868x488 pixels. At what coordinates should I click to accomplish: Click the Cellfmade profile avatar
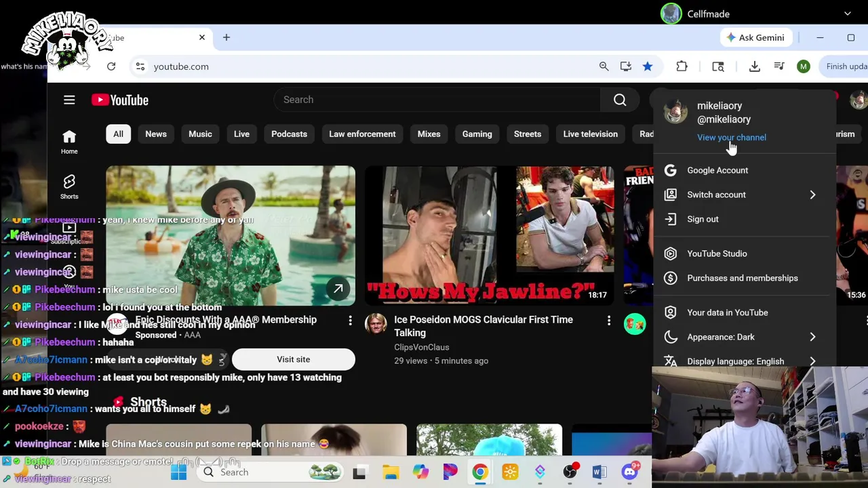(x=671, y=14)
